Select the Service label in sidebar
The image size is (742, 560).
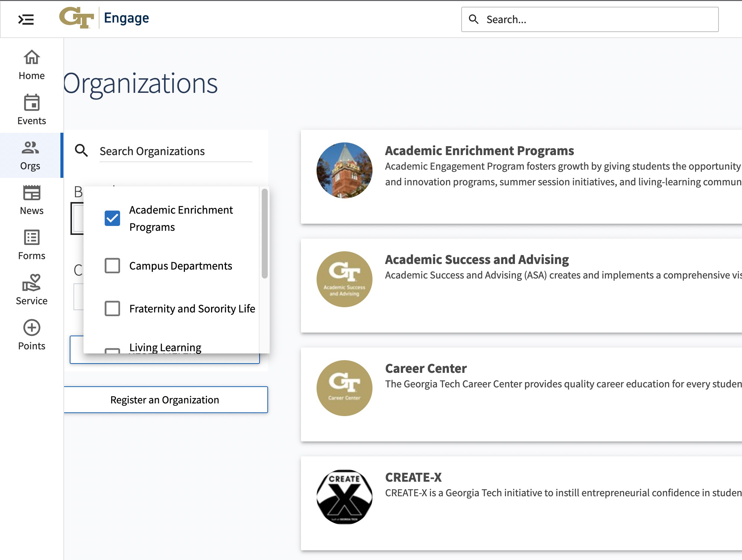[32, 301]
